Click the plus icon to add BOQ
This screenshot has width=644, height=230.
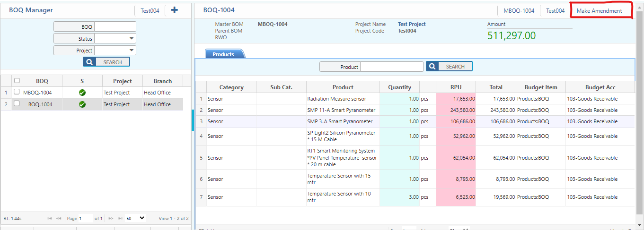(175, 10)
